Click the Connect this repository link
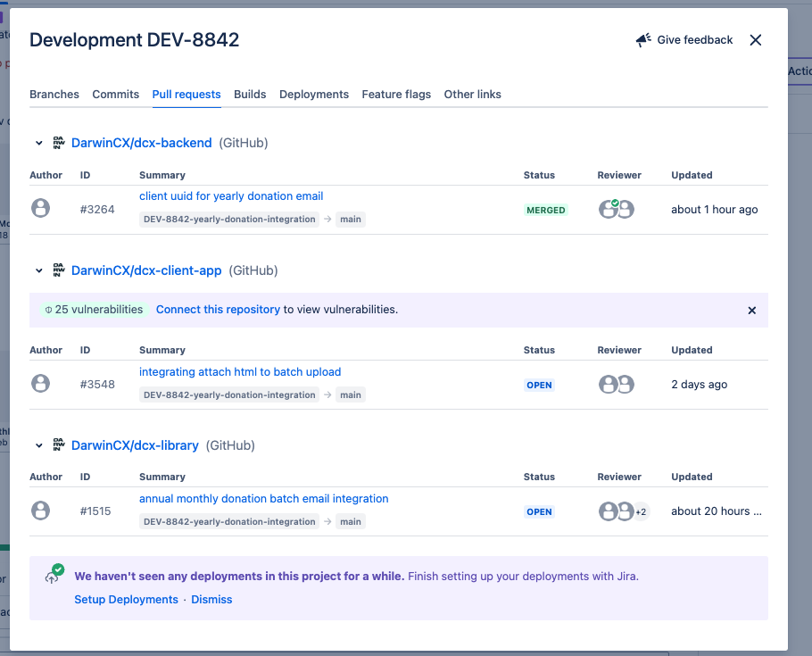This screenshot has width=812, height=656. point(218,310)
